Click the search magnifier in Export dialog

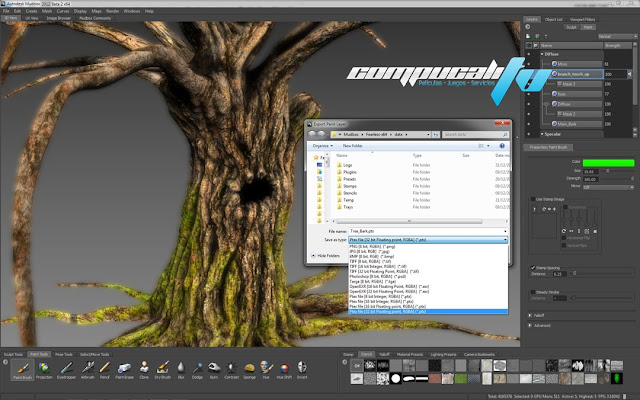(505, 134)
